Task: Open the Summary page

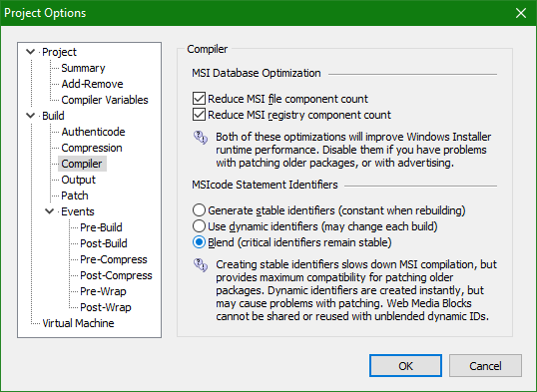Action: click(x=83, y=68)
